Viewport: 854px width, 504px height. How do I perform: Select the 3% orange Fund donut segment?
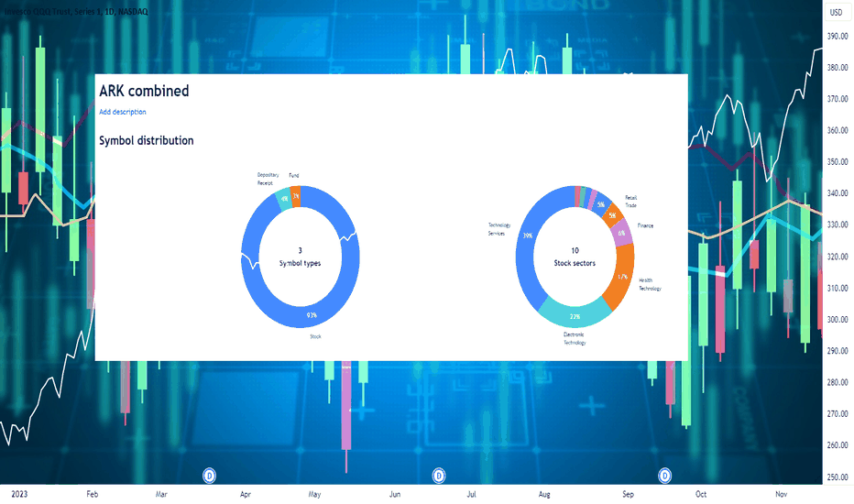295,196
